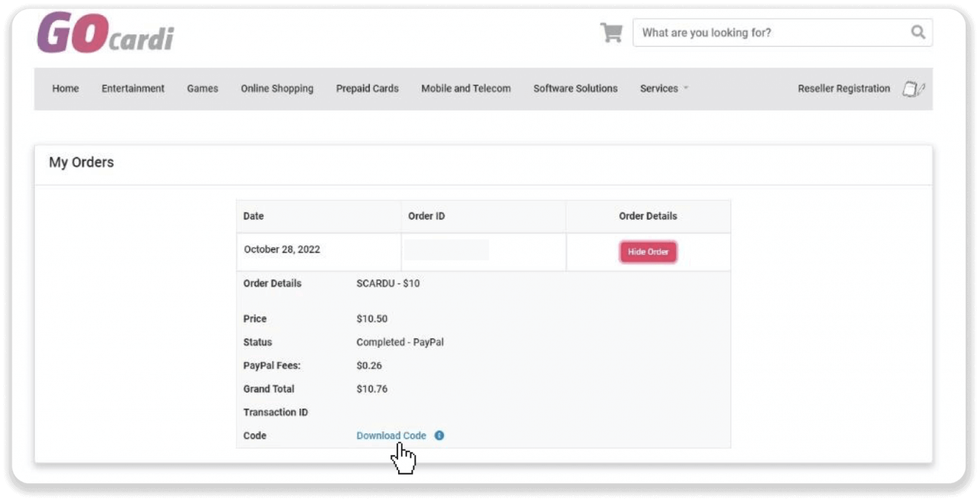Go to the Home menu item
Screen dimensions: 980x501
click(66, 88)
